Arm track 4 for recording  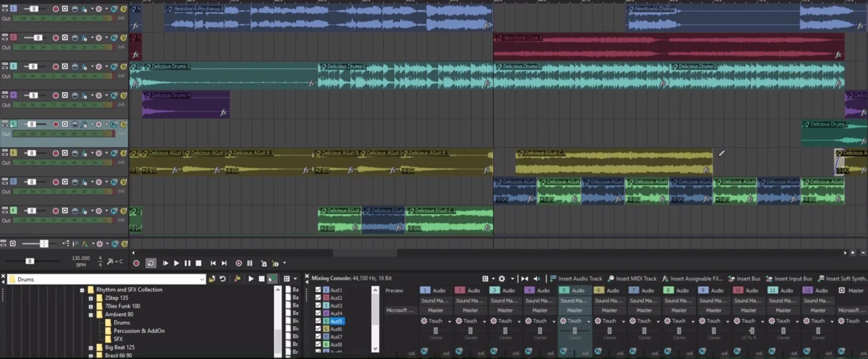pos(56,96)
